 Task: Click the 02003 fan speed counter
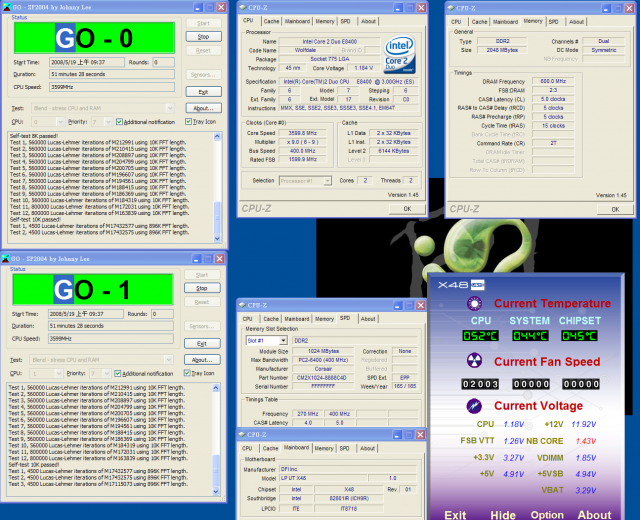coord(480,384)
